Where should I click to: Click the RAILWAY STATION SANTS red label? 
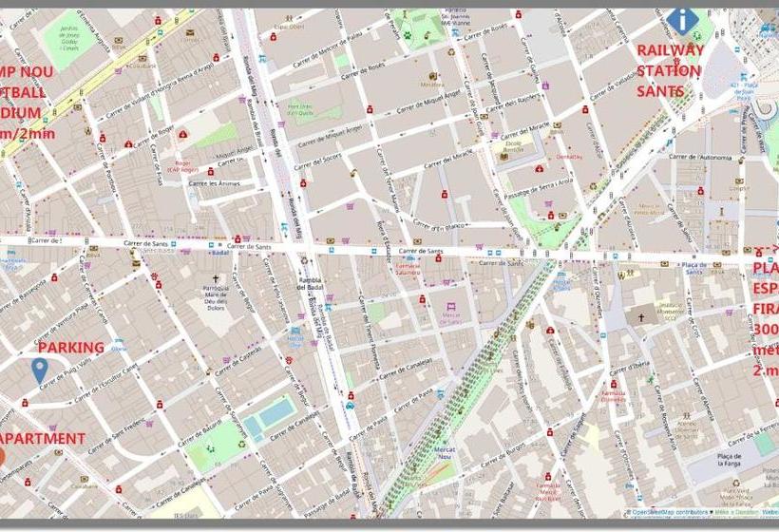coord(670,70)
